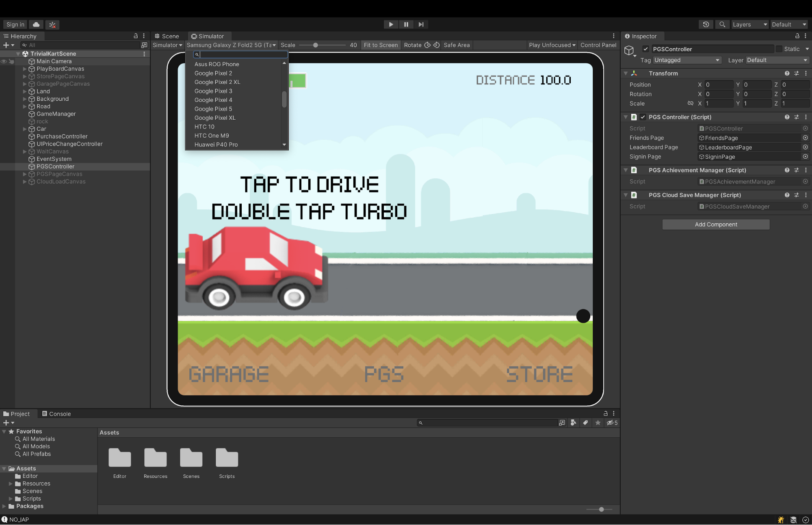
Task: Click the Step Forward playback control
Action: pos(421,24)
